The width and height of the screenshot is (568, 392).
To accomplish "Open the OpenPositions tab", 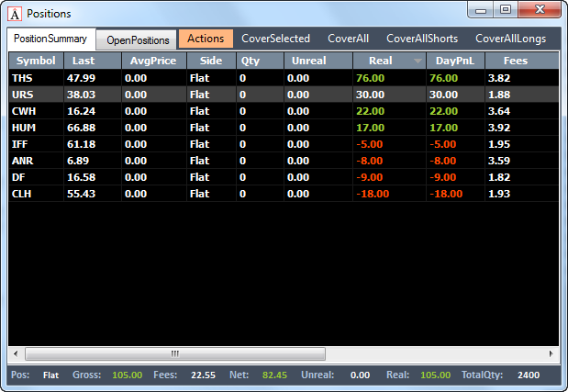I will pos(138,39).
